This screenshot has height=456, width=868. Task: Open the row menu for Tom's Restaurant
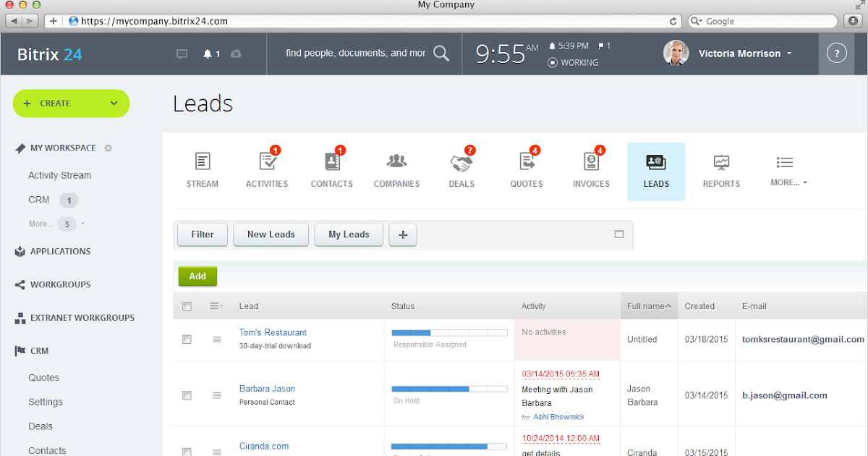tap(216, 339)
